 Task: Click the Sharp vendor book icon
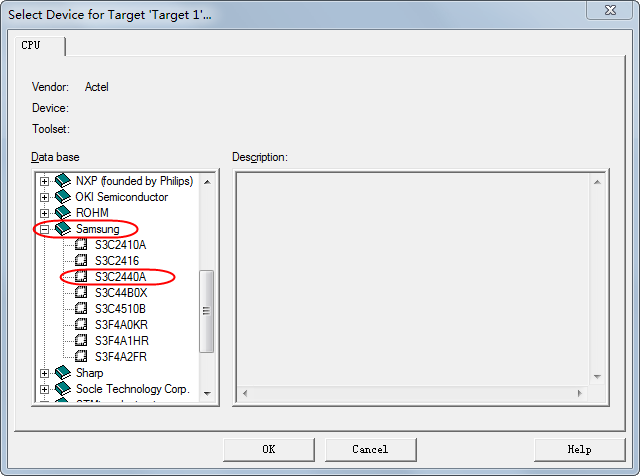point(63,372)
